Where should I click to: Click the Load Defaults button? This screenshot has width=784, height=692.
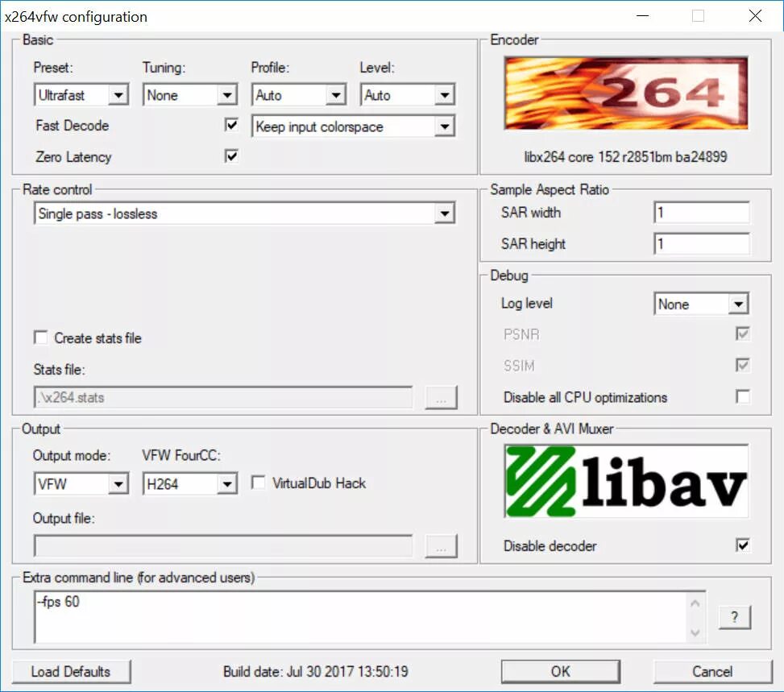click(71, 671)
